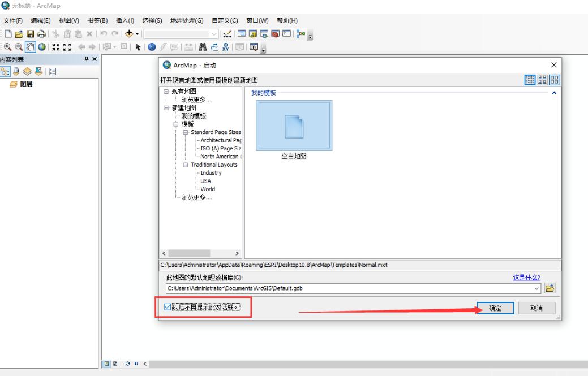
Task: Switch to List By Source view
Action: click(x=16, y=71)
